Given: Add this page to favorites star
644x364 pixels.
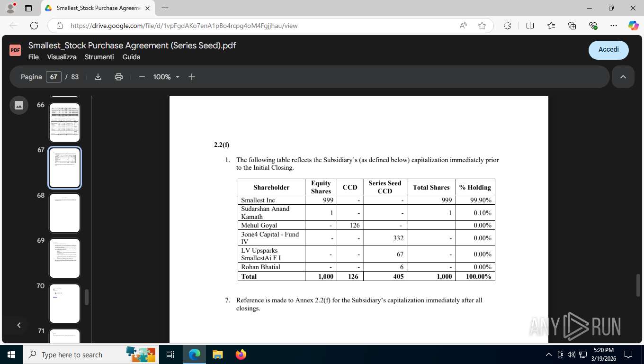Looking at the screenshot, I should tap(482, 26).
